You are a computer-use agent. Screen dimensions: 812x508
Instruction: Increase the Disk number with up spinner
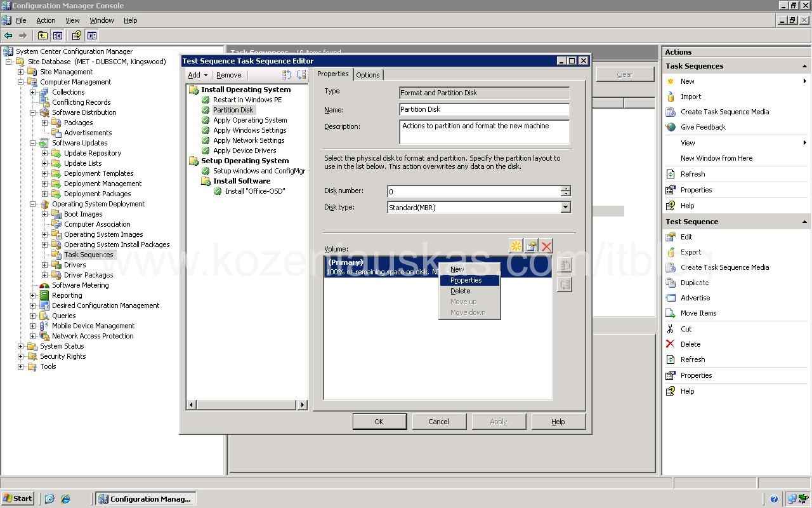point(565,189)
